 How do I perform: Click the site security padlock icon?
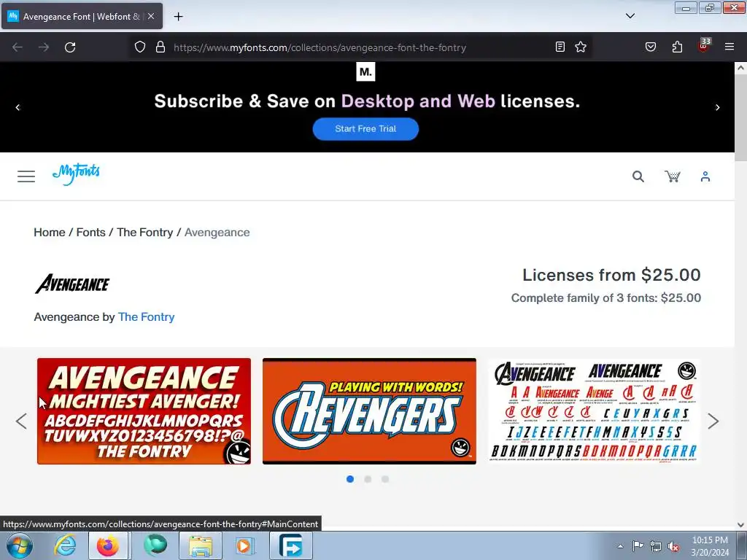click(160, 47)
